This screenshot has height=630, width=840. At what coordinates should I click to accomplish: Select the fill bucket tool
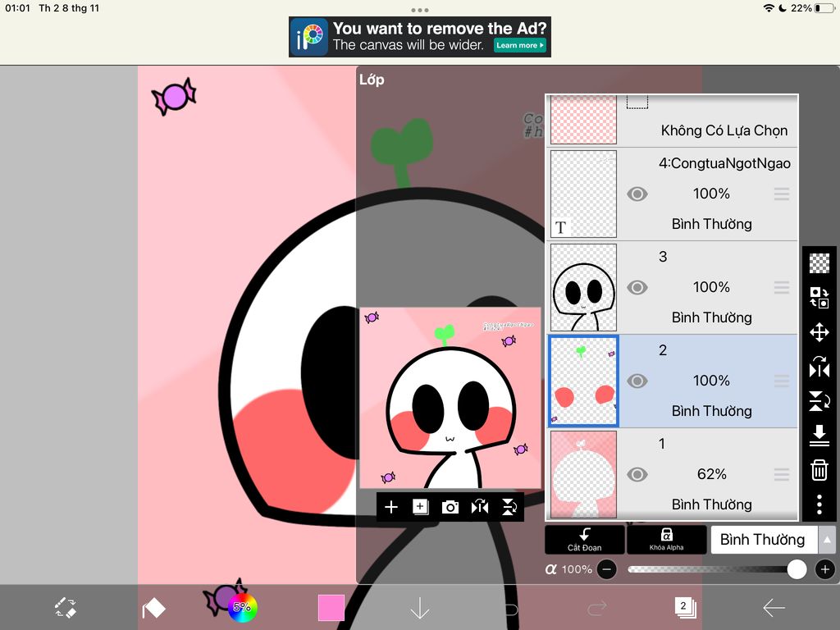153,609
